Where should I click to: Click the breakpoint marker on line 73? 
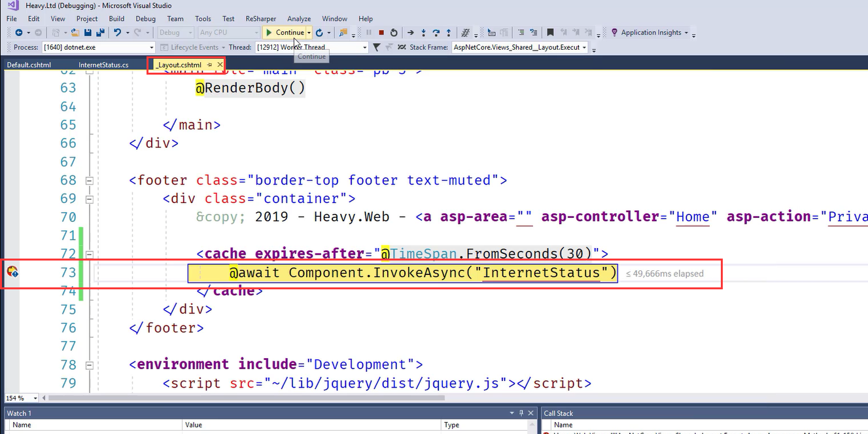pos(12,272)
